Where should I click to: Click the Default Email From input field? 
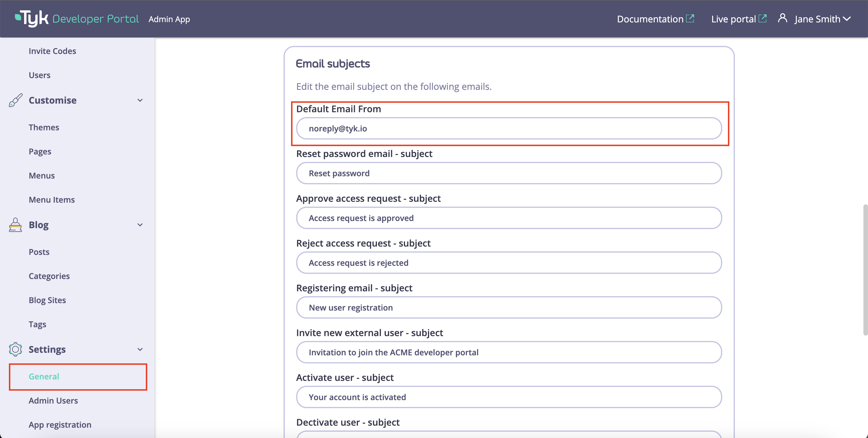(x=509, y=128)
